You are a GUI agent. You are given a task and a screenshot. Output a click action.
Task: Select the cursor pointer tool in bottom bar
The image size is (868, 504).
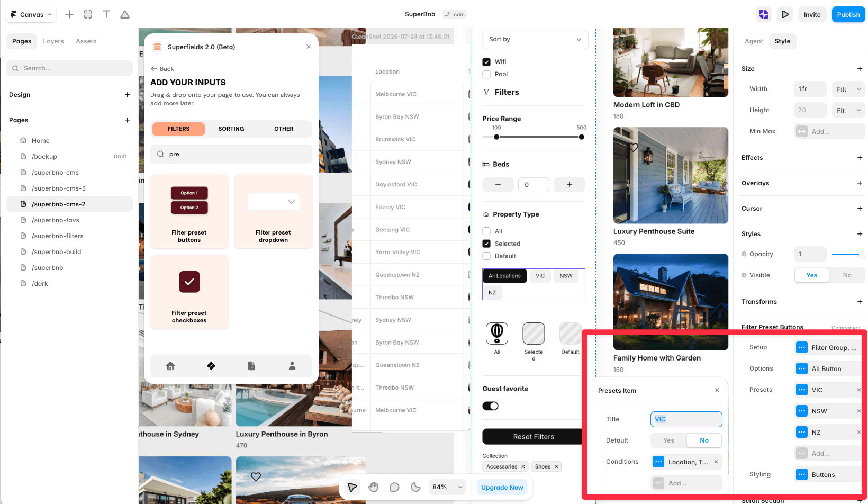[x=352, y=487]
